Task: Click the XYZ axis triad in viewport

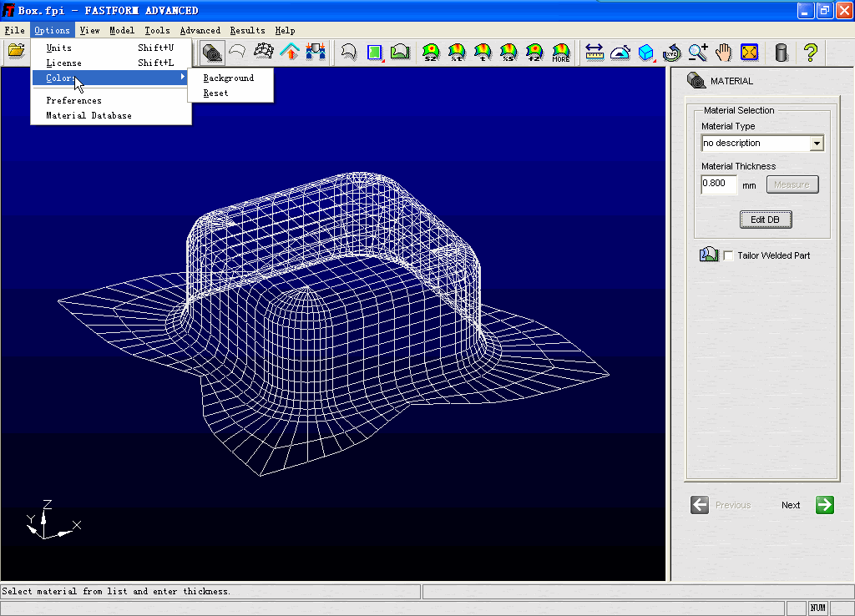Action: pyautogui.click(x=53, y=520)
